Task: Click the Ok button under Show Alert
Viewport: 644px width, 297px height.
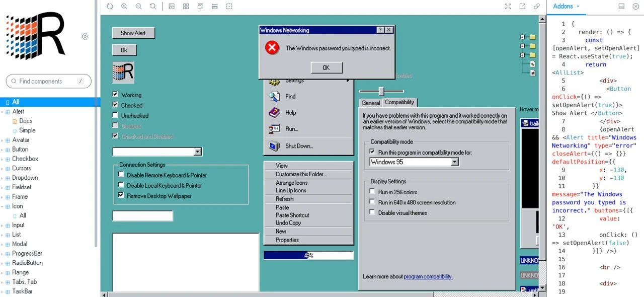Action: [x=124, y=50]
